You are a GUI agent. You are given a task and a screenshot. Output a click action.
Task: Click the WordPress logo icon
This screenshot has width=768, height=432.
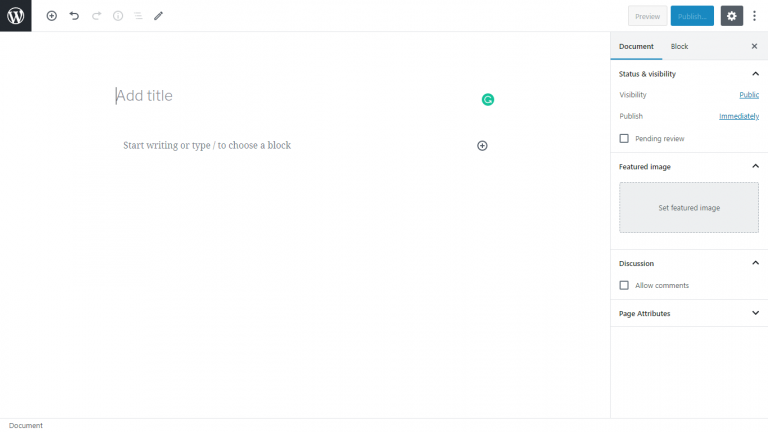[x=16, y=16]
